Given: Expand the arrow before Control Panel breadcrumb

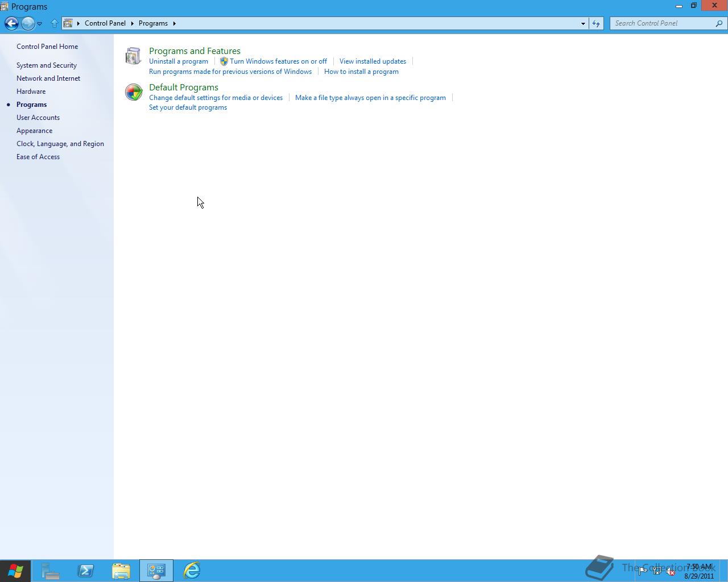Looking at the screenshot, I should 78,23.
